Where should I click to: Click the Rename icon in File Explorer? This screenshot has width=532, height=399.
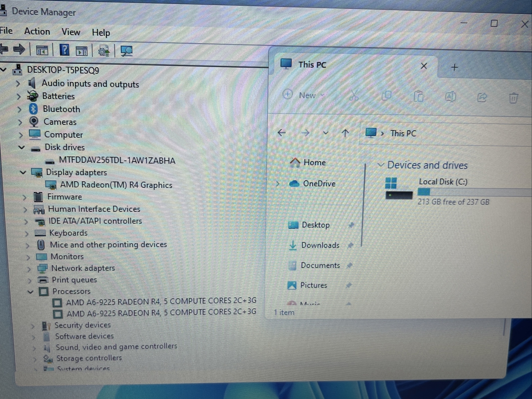(450, 97)
